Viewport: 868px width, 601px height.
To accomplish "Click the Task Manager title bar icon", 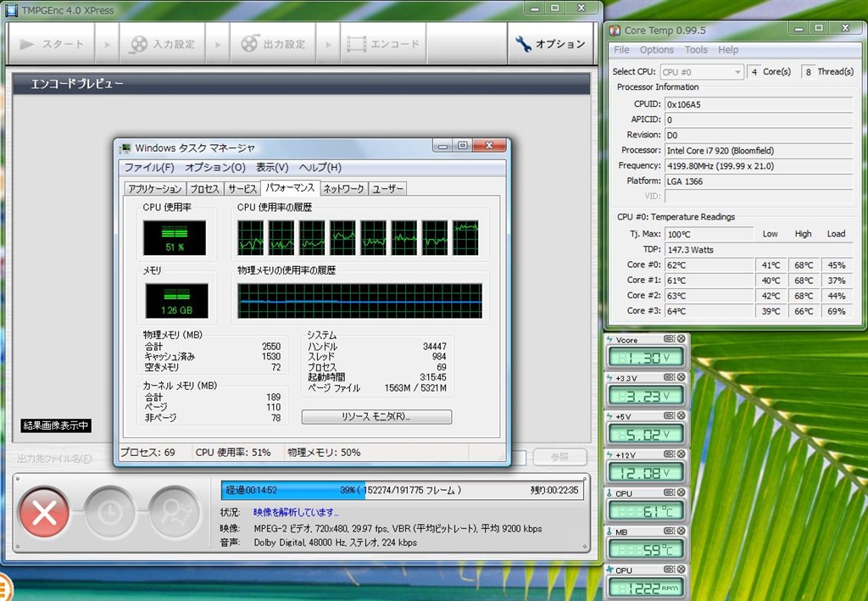I will click(125, 147).
